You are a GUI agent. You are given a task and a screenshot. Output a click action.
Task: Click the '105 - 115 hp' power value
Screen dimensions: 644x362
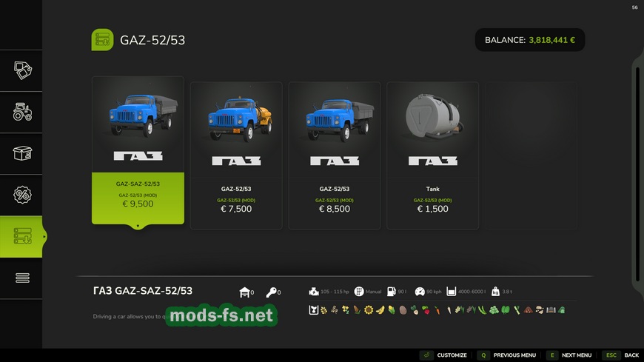click(335, 292)
